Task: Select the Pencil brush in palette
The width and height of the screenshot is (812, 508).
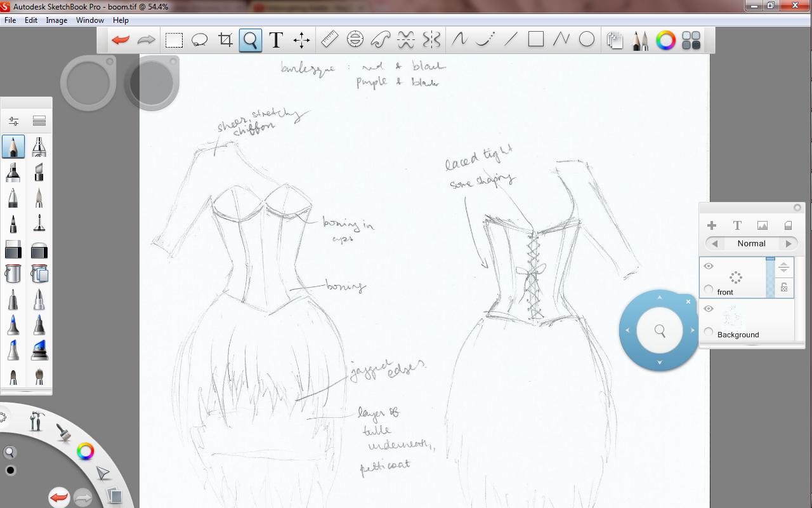Action: pos(13,146)
